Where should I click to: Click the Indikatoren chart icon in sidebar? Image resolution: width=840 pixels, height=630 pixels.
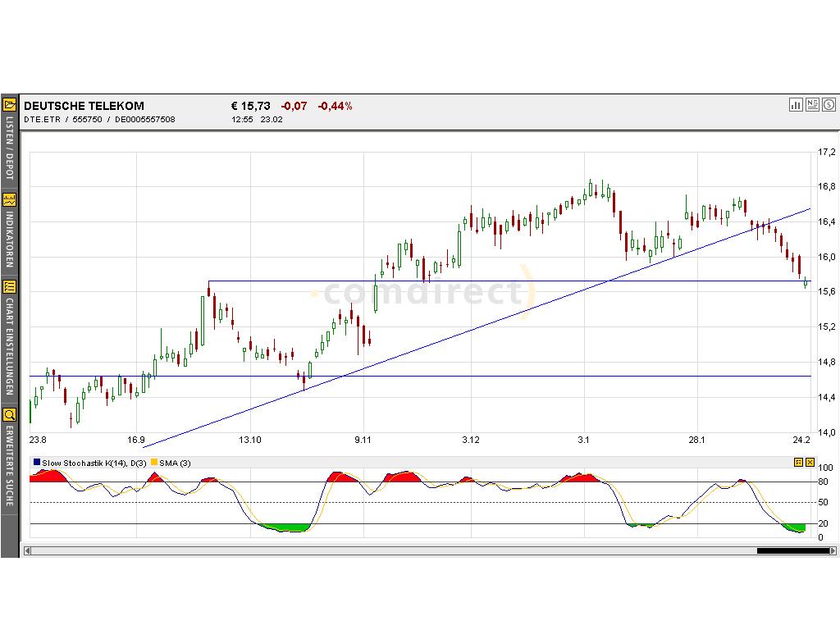(10, 199)
